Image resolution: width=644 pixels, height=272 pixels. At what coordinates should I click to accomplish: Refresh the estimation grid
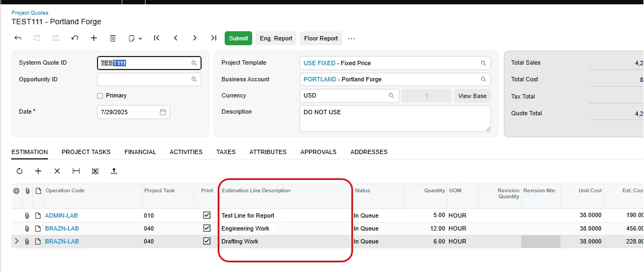coord(19,171)
